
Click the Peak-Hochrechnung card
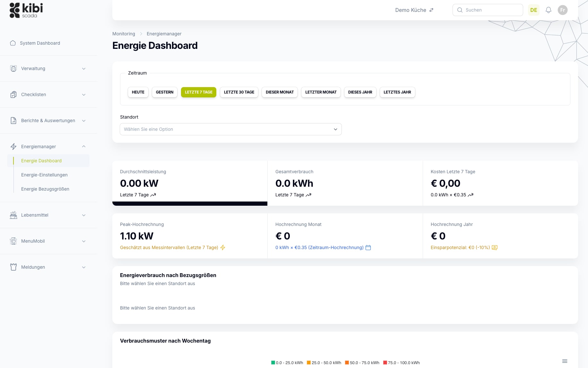click(x=190, y=236)
